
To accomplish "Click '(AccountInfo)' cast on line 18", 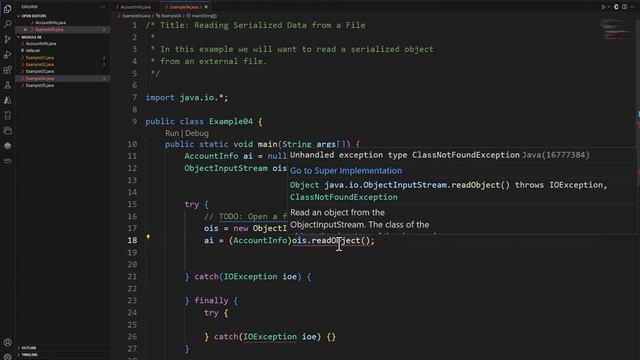I will click(260, 240).
